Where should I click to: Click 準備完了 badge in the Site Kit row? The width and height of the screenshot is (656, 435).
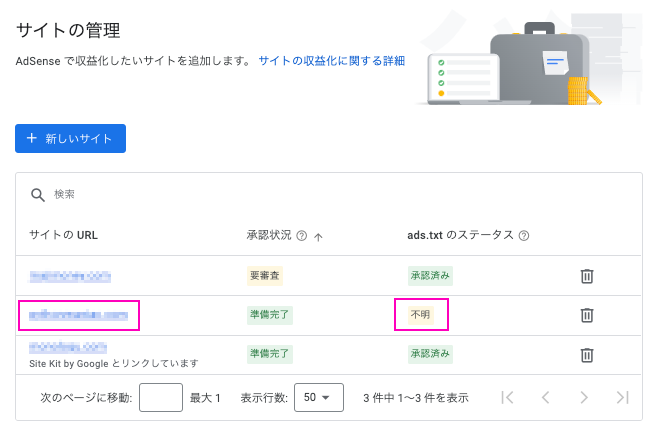click(x=270, y=354)
